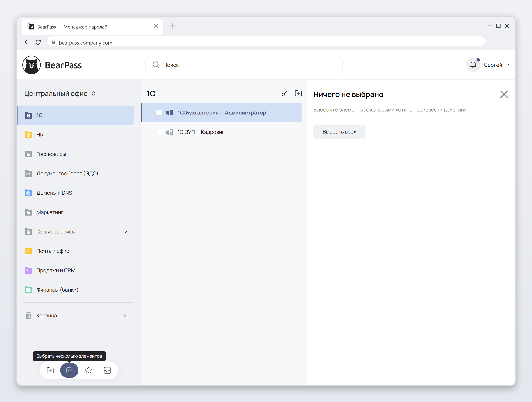Open the notifications bell
This screenshot has width=532, height=402.
473,65
